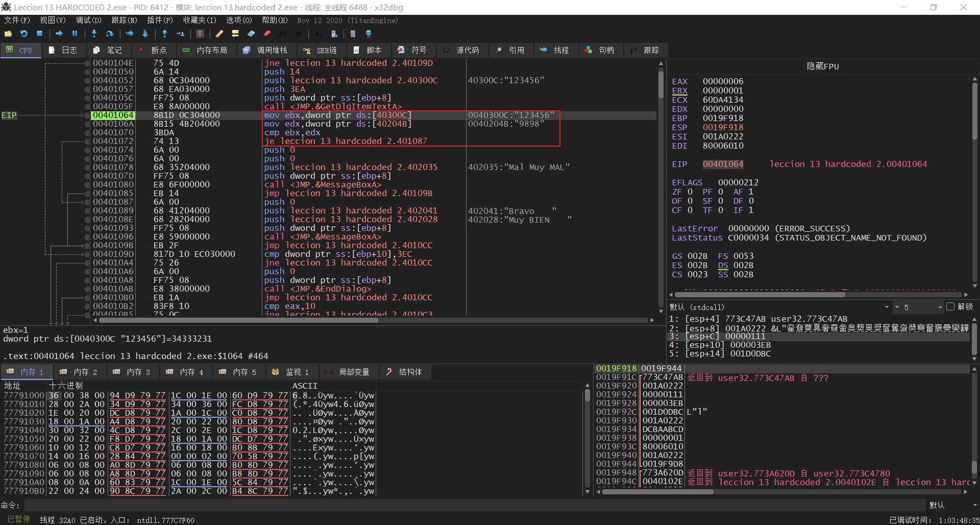Stop debugging with the blue square icon
This screenshot has height=525, width=980.
click(39, 34)
